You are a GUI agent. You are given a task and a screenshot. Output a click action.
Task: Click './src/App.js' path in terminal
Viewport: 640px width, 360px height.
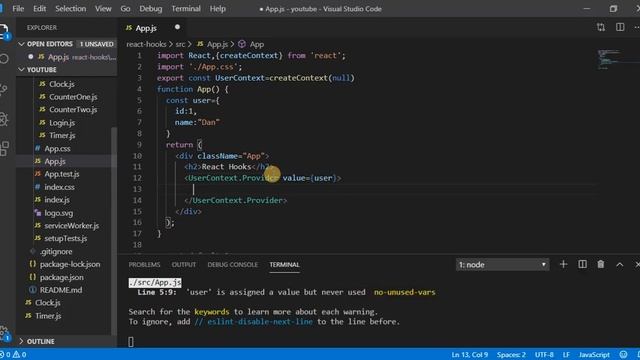155,282
